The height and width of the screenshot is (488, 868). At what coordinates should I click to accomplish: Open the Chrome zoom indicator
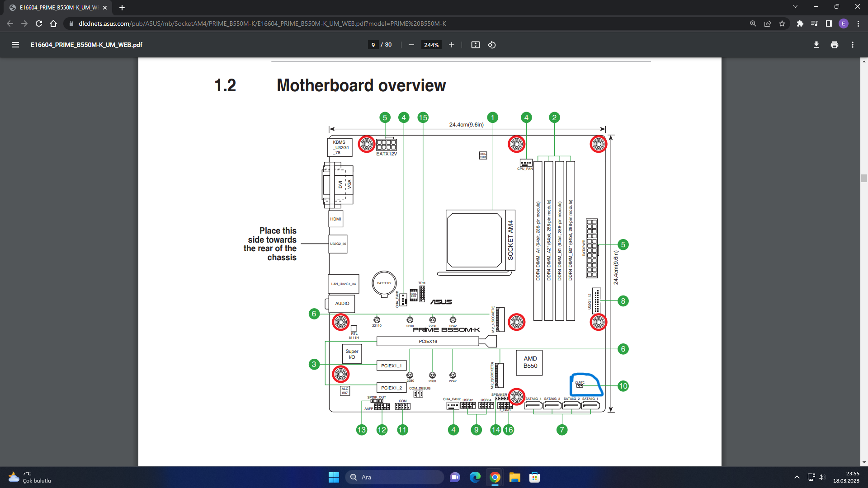pyautogui.click(x=753, y=23)
